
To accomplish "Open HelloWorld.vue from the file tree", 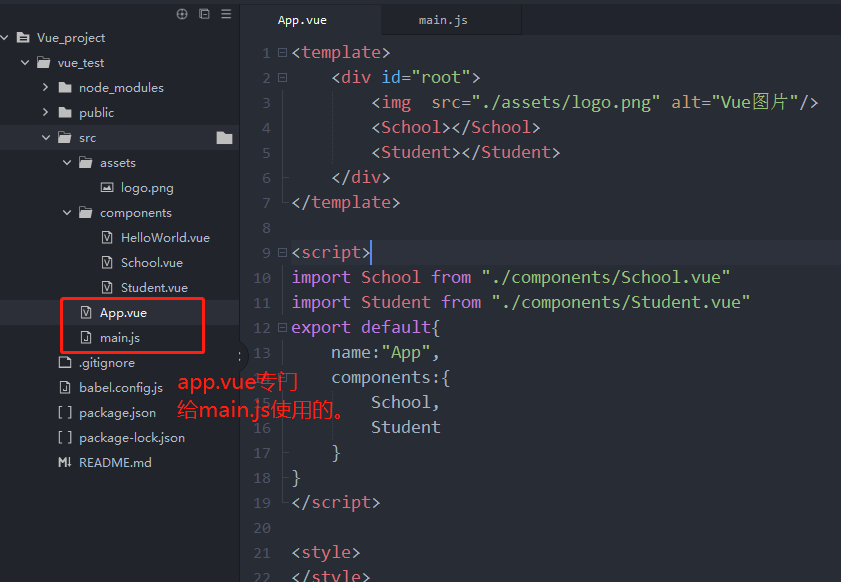I will [x=165, y=238].
